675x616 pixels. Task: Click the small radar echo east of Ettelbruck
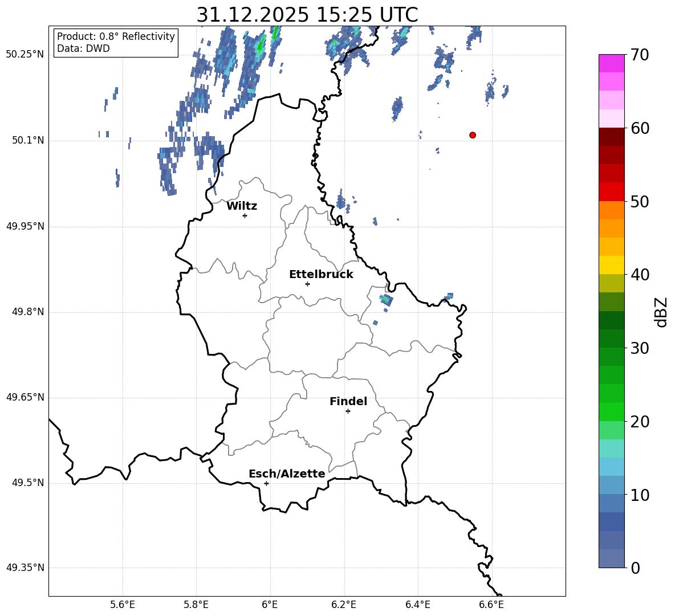(x=386, y=299)
